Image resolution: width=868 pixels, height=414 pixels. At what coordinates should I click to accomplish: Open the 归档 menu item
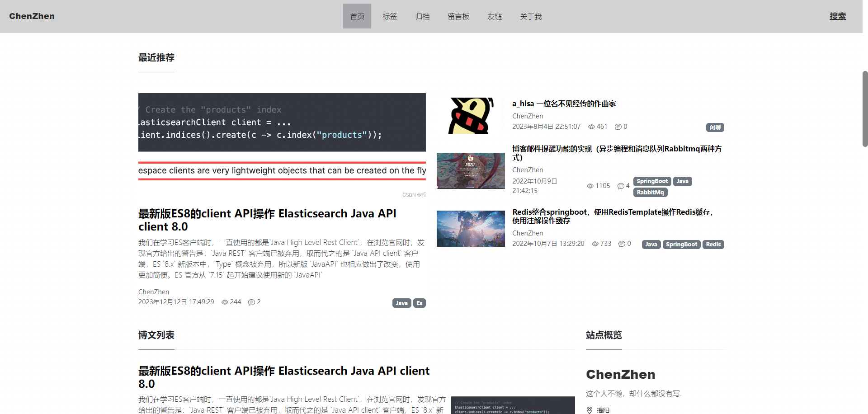point(422,16)
